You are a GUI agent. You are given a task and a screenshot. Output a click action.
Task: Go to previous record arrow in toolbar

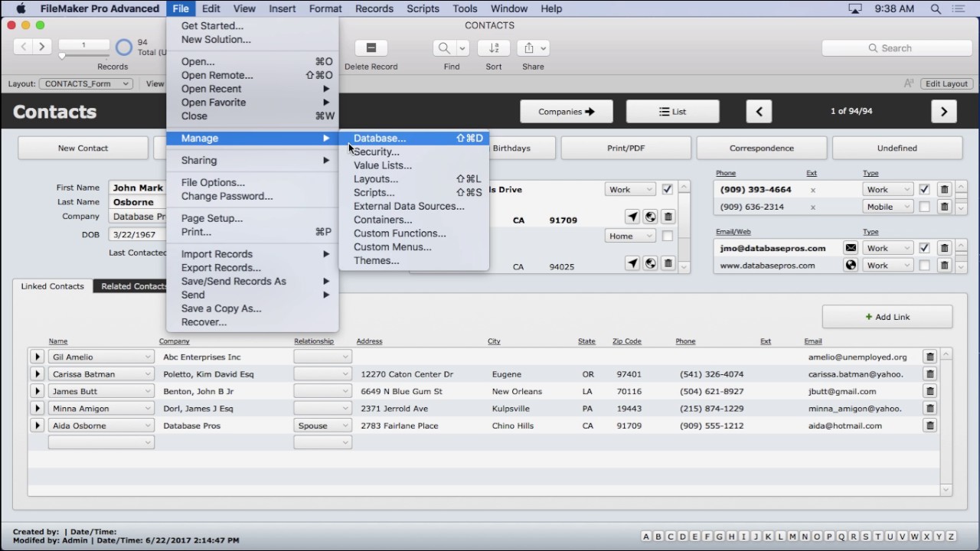pos(24,47)
